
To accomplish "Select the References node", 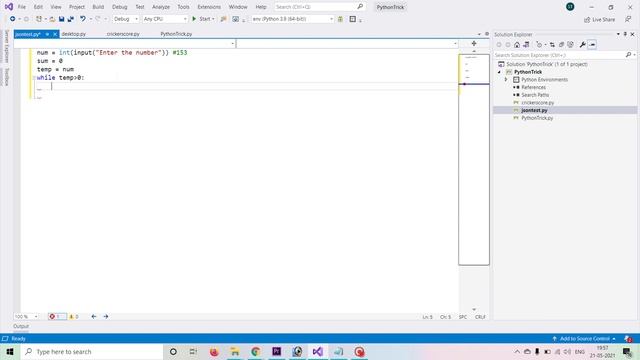I will pos(533,87).
